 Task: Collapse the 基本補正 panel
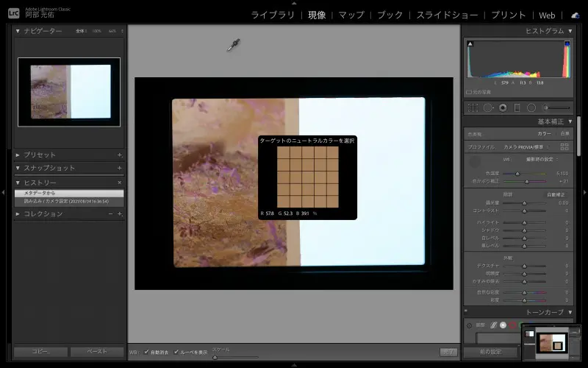[x=570, y=121]
